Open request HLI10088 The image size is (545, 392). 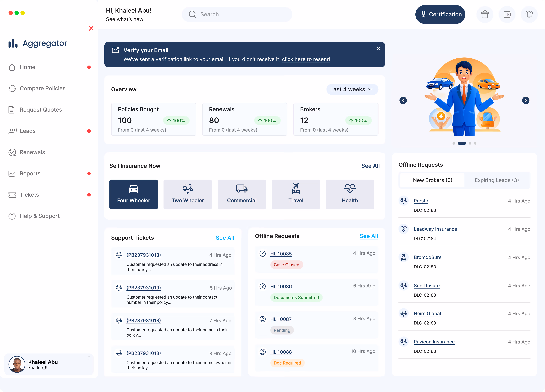point(281,352)
